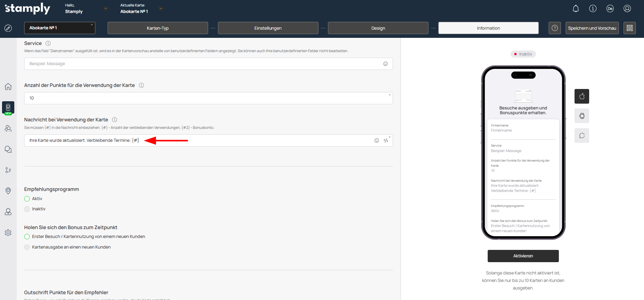
Task: Expand the Aktuelle Karte dropdown
Action: point(161,9)
